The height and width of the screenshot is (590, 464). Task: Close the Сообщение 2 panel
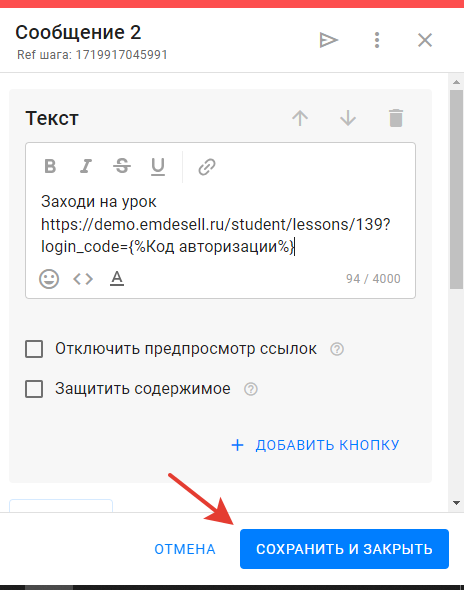pos(425,40)
